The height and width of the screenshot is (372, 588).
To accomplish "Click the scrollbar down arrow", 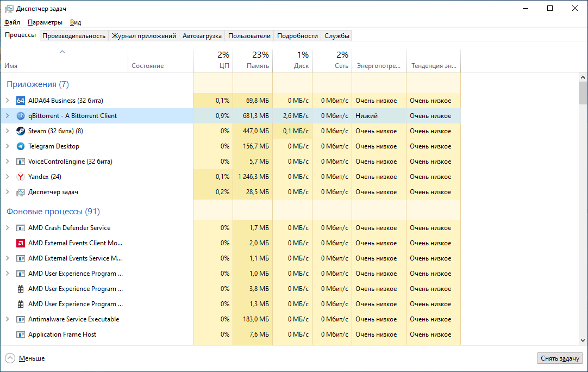I will (583, 340).
